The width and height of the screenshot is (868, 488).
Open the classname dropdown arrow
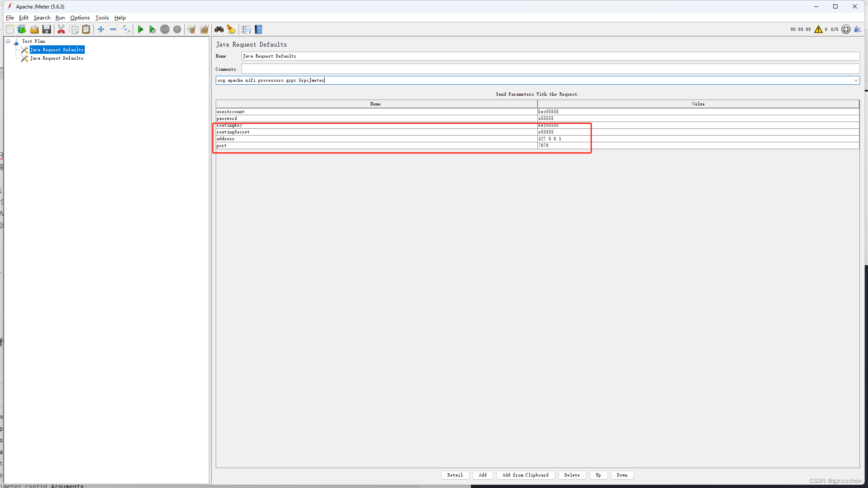click(856, 80)
